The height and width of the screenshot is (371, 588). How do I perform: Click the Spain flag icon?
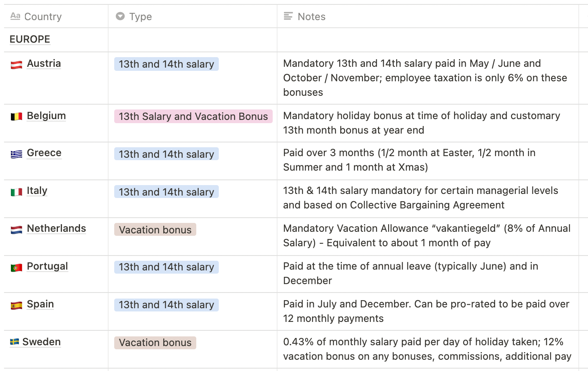(16, 305)
